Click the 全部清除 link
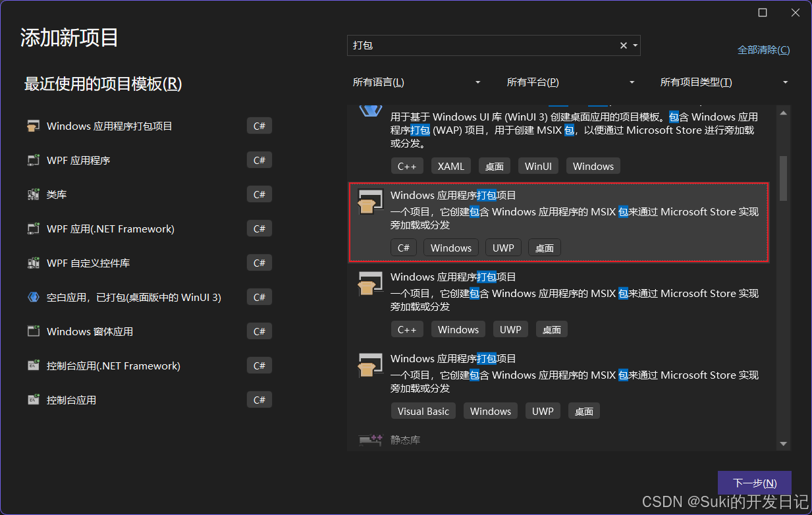The image size is (812, 515). (763, 50)
